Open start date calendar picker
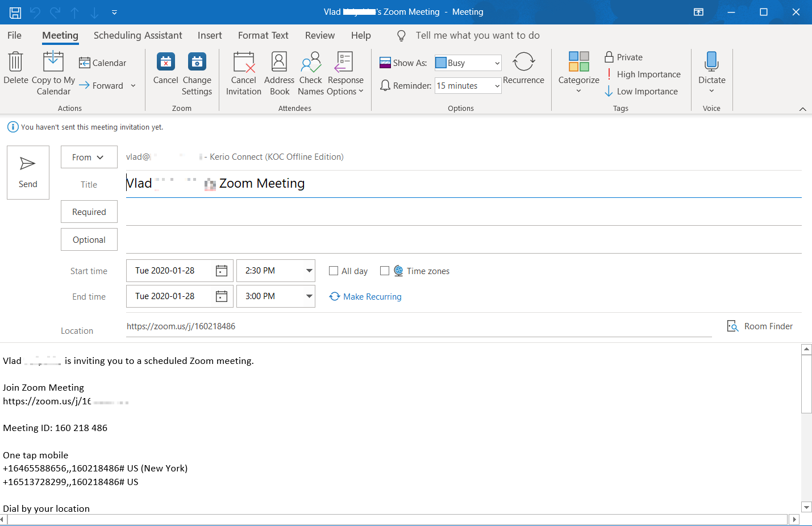Viewport: 812px width, 526px height. [222, 271]
